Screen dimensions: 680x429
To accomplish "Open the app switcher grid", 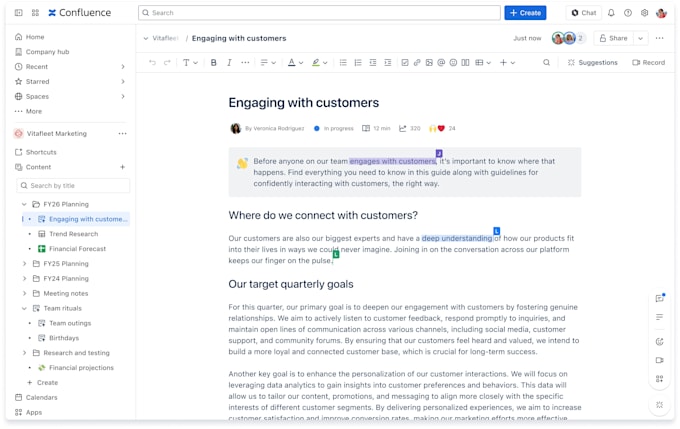I will [x=36, y=13].
